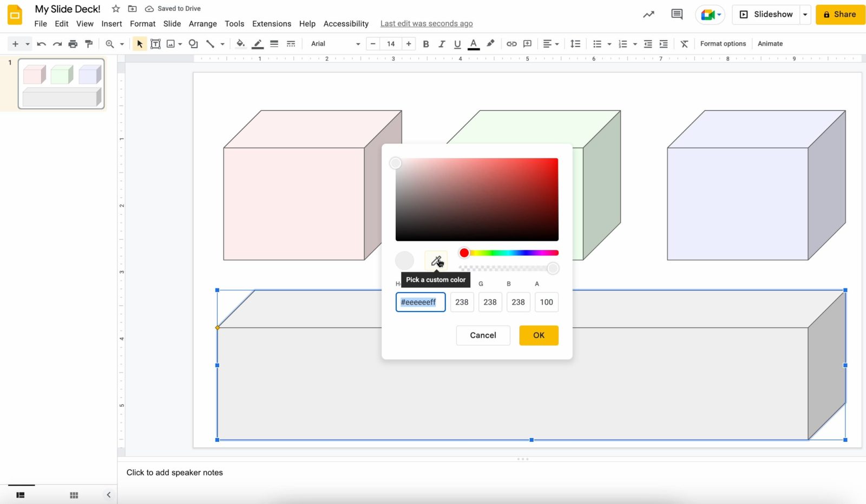The height and width of the screenshot is (504, 866).
Task: Expand the Slideshow options arrow
Action: pyautogui.click(x=805, y=15)
